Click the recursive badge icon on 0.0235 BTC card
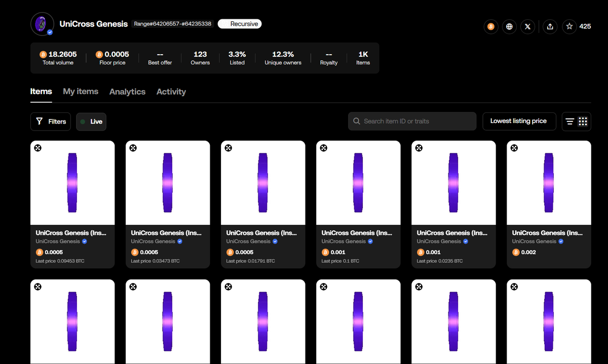This screenshot has width=608, height=364. [419, 148]
